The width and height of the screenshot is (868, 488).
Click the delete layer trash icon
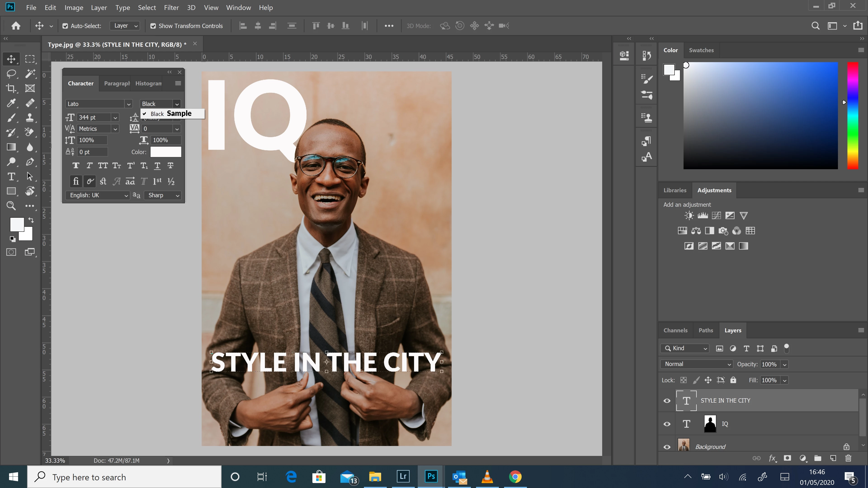848,458
